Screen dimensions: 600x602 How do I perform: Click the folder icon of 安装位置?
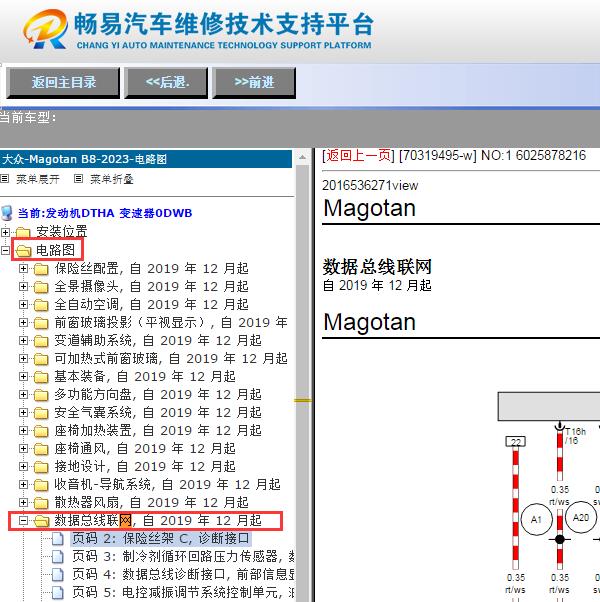23,232
